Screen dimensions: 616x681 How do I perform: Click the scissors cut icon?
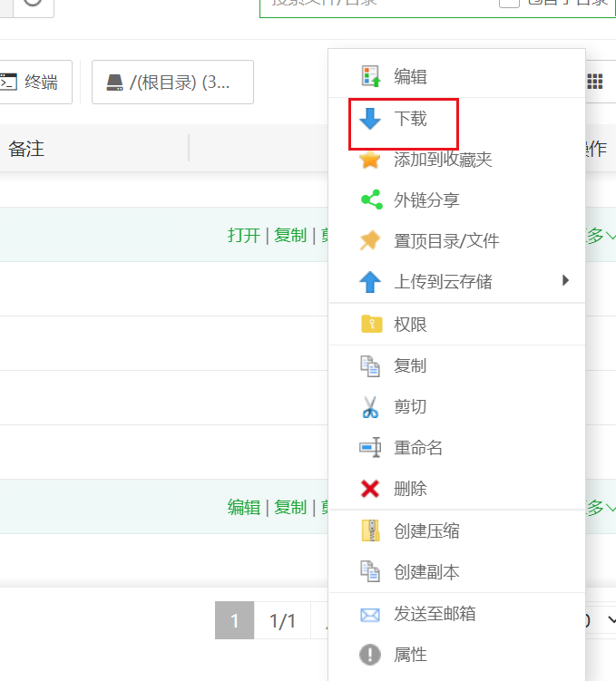(x=370, y=407)
